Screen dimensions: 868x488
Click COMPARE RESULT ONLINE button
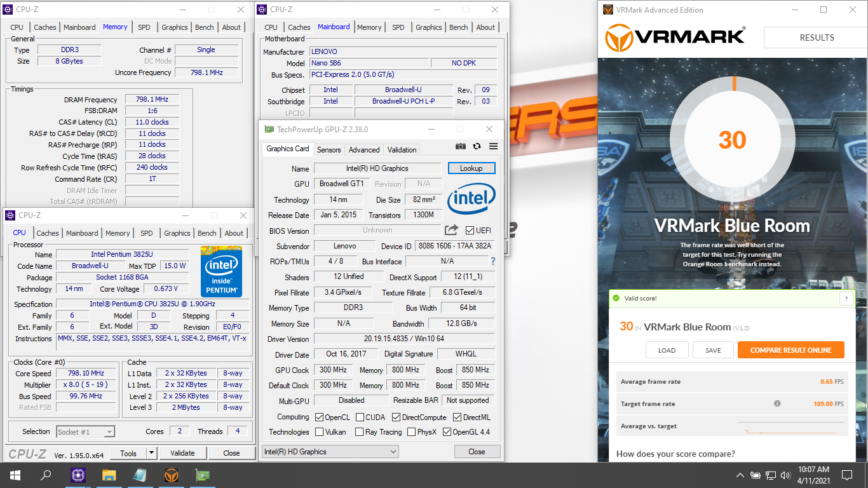tap(791, 350)
